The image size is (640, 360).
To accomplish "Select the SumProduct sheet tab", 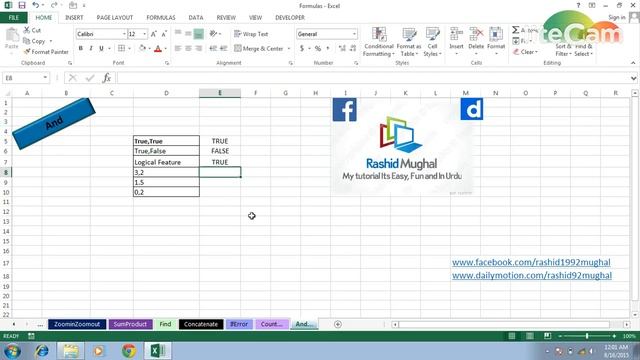I will (x=130, y=324).
